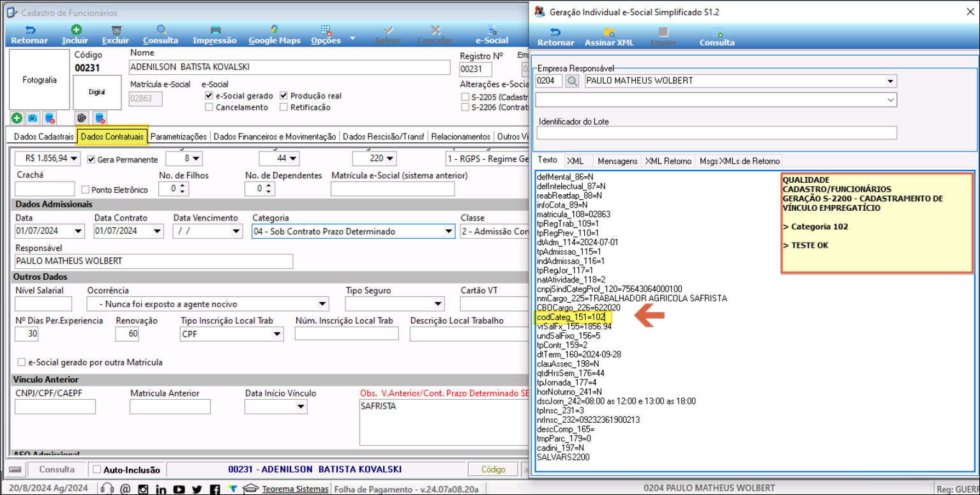
Task: Select the Dados Contratuais tab
Action: point(112,137)
